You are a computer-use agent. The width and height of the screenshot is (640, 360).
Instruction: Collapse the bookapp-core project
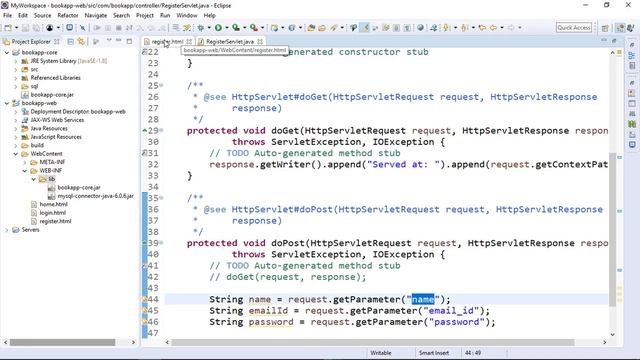coord(7,52)
